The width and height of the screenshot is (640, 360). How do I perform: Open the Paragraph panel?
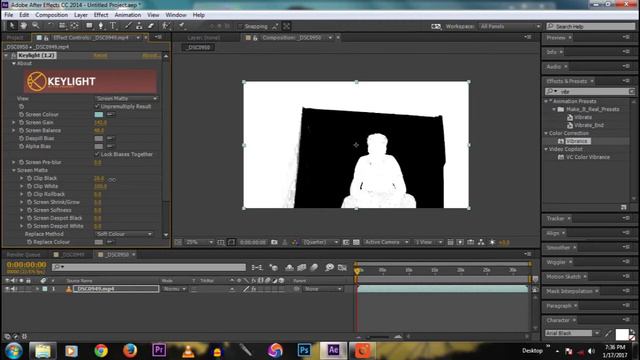pos(559,306)
